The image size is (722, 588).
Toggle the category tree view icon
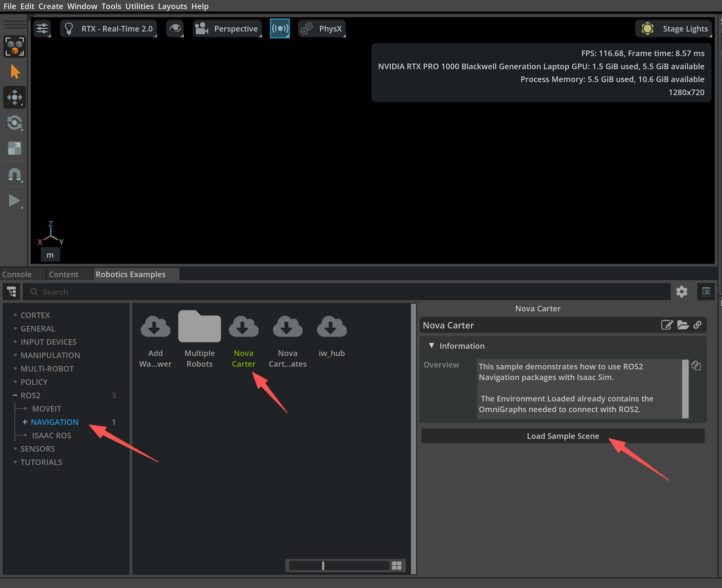click(11, 292)
